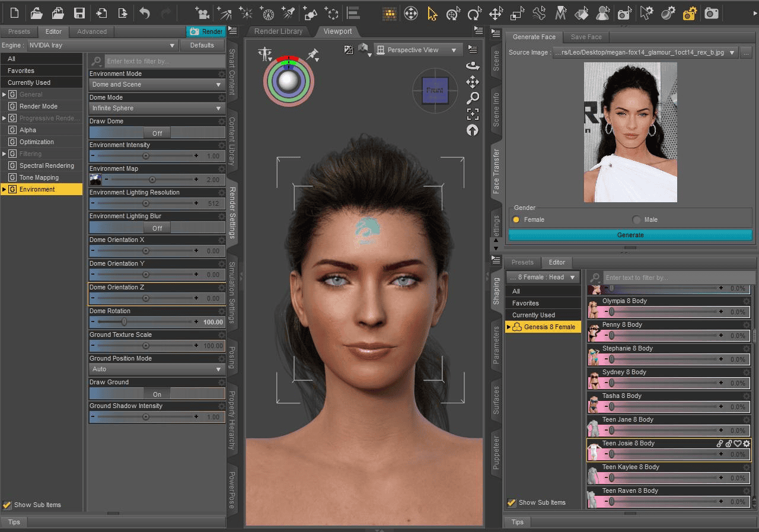
Task: Open the Shaping panel tab
Action: click(x=497, y=289)
